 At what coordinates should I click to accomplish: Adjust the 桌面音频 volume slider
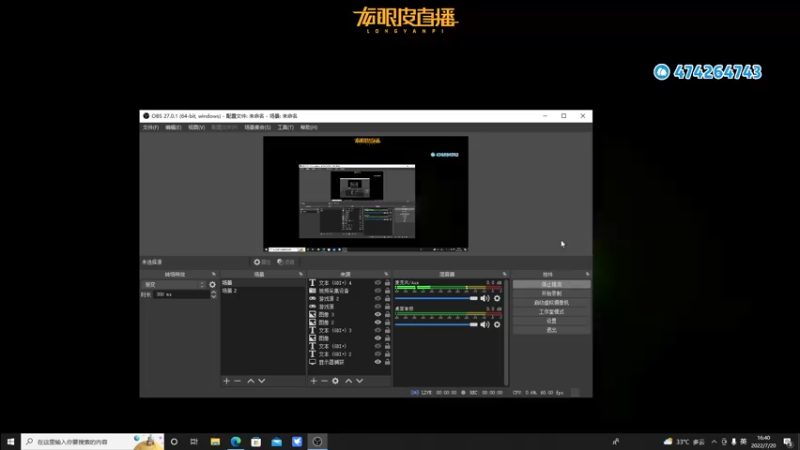tap(436, 324)
